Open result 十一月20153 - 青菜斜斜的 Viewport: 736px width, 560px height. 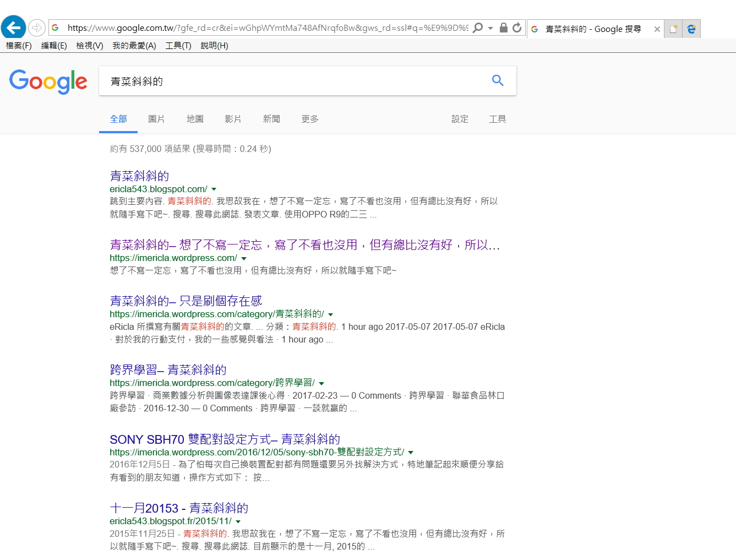point(179,508)
